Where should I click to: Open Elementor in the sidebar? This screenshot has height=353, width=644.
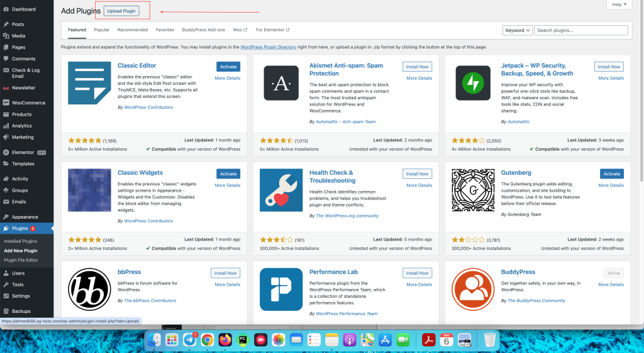pos(23,152)
